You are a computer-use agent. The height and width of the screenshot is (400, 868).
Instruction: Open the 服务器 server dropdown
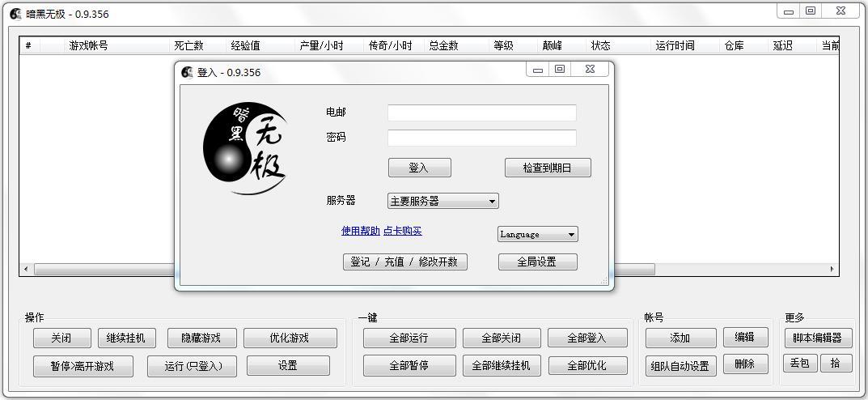442,201
